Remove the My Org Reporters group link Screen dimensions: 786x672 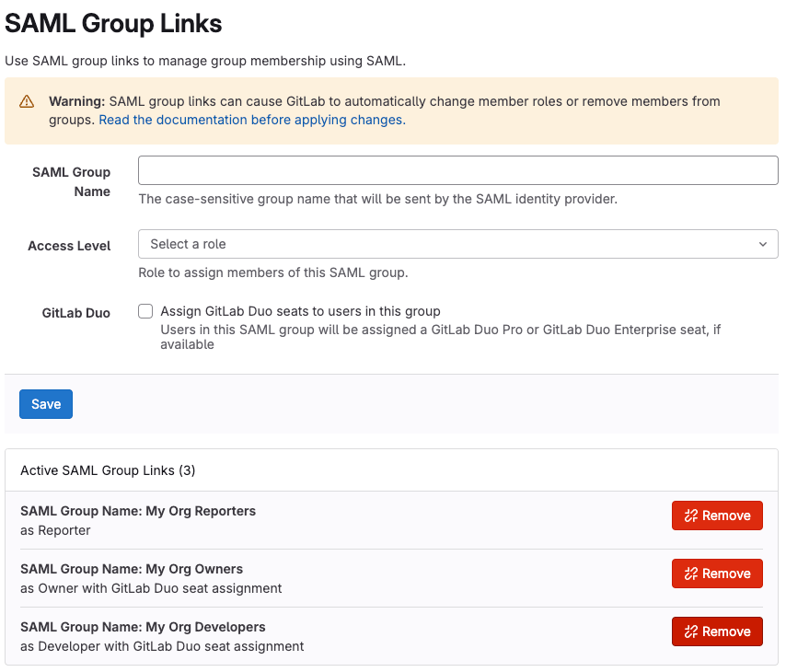pyautogui.click(x=717, y=516)
